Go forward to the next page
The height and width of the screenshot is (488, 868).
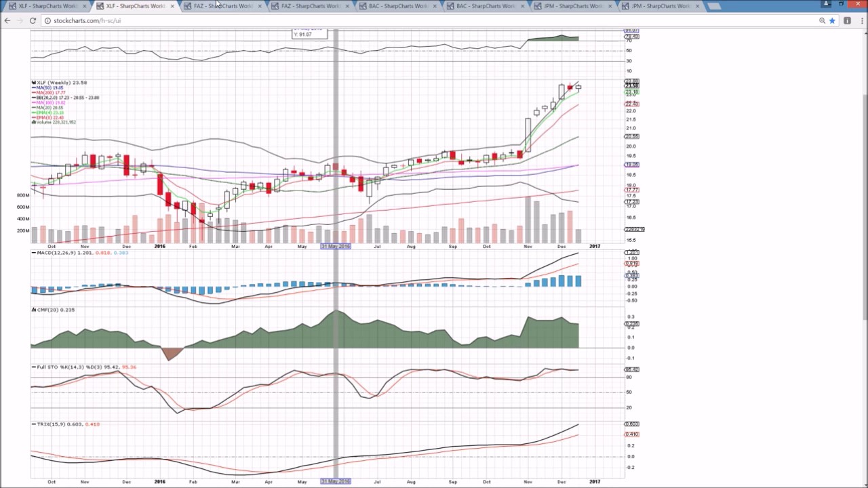point(20,20)
